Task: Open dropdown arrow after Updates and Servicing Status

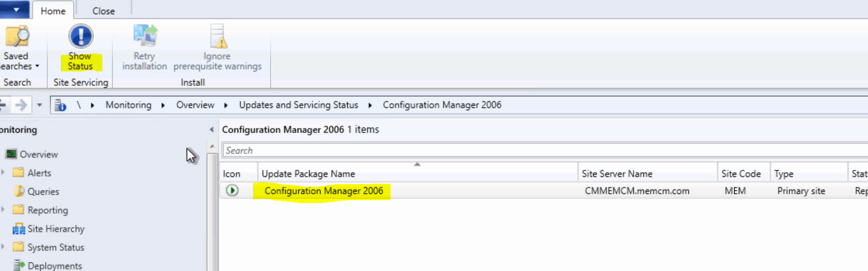Action: click(370, 105)
